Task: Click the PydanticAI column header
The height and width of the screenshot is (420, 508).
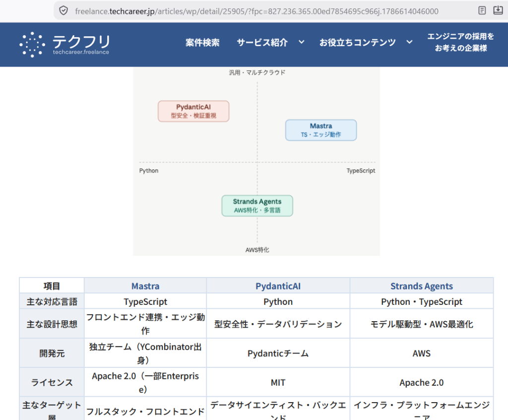Action: pyautogui.click(x=278, y=286)
